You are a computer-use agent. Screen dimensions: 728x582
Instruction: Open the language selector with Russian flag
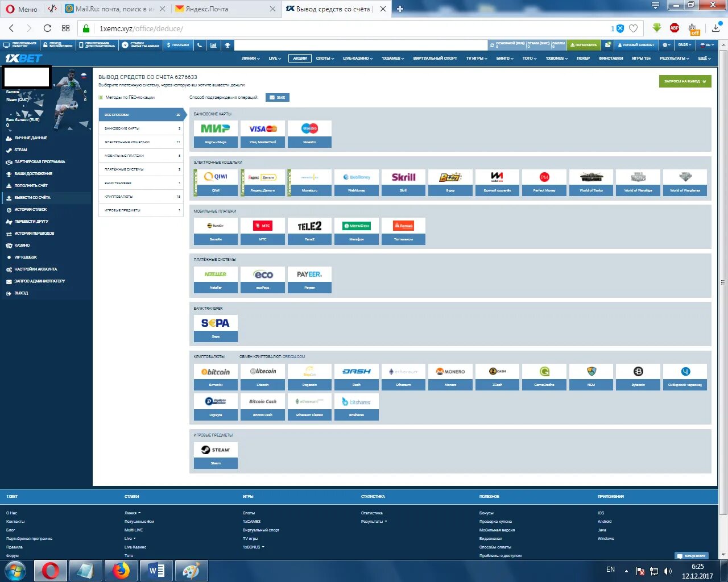point(706,45)
